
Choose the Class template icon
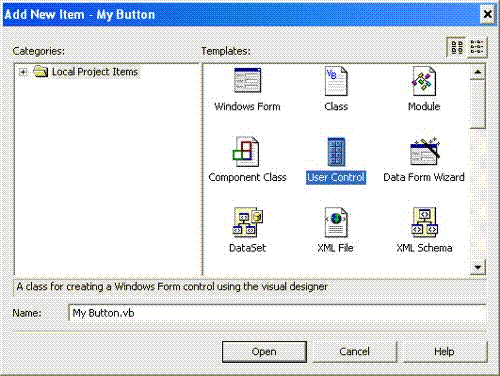click(336, 81)
